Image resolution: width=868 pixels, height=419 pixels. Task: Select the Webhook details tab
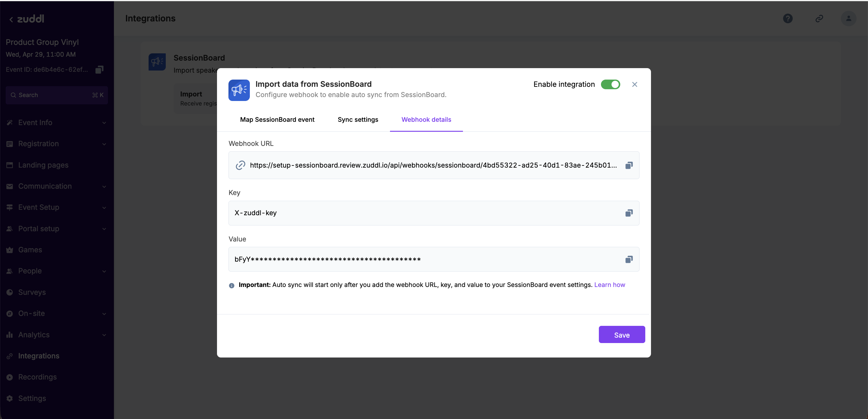pos(426,120)
